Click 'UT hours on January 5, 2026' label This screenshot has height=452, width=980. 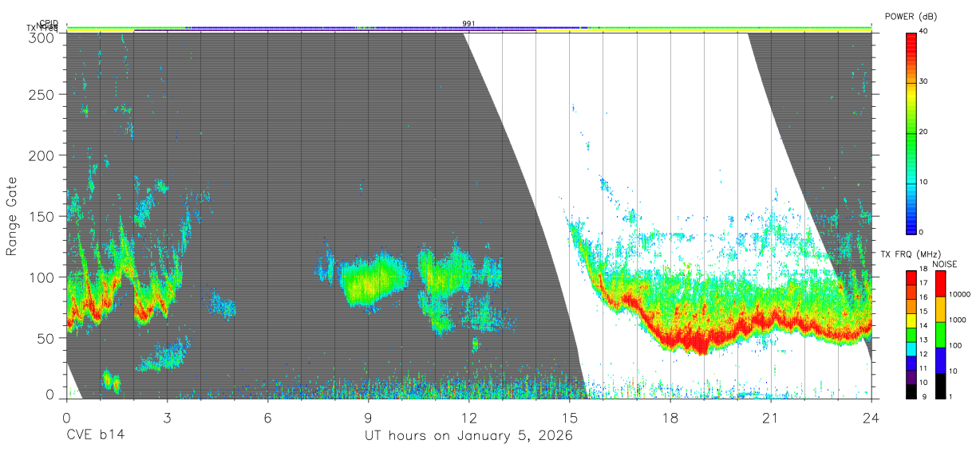tap(469, 436)
